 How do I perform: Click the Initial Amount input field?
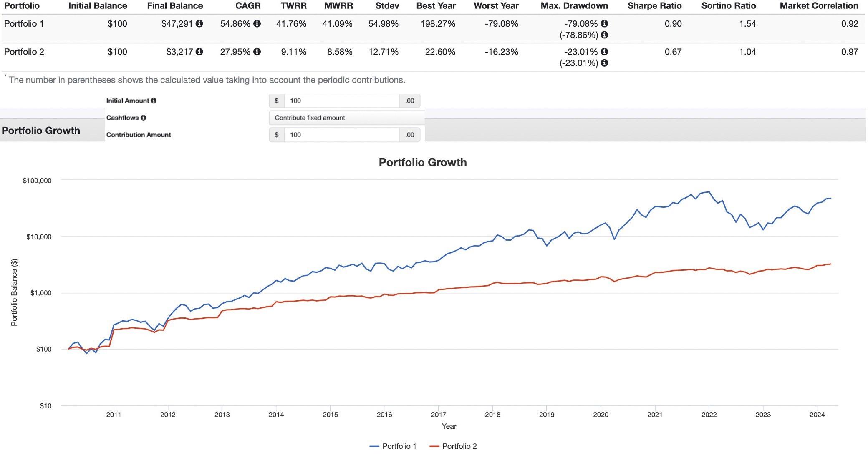coord(341,101)
